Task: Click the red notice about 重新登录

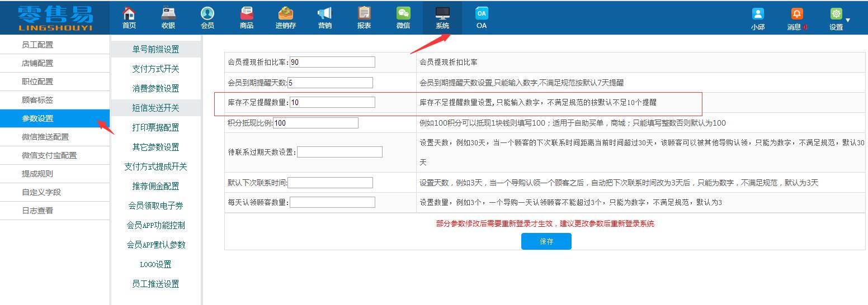Action: (x=545, y=223)
